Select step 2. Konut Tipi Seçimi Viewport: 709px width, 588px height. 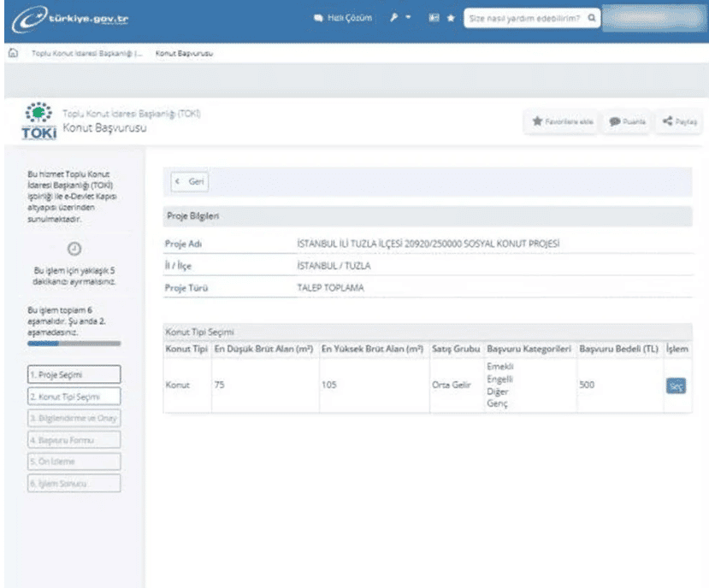click(x=74, y=397)
